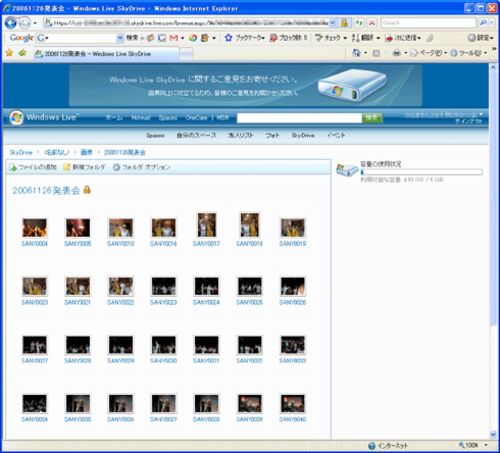This screenshot has height=453, width=500.
Task: Click the OneCare link in Windows Live header
Action: coord(196,117)
